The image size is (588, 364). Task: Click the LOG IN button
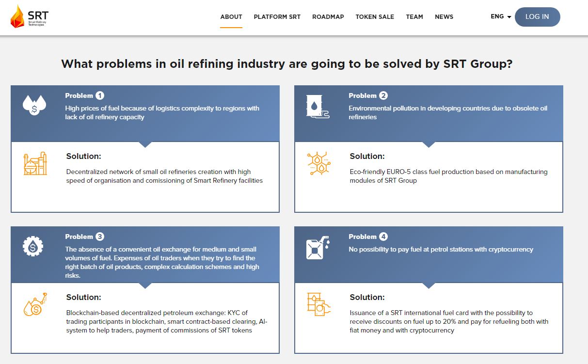(537, 16)
